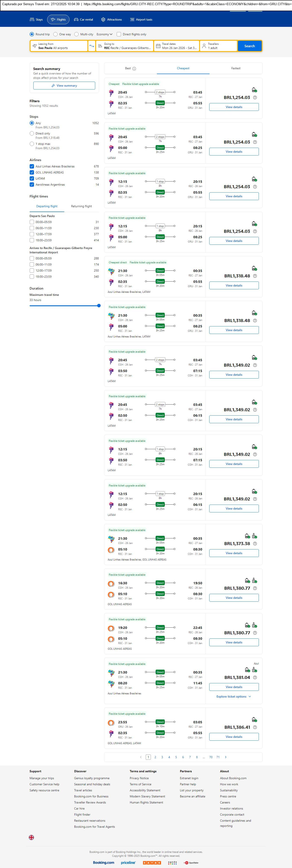Uncheck the GOL LINHAS AEREAS airline filter
292x868 pixels.
coord(32,173)
